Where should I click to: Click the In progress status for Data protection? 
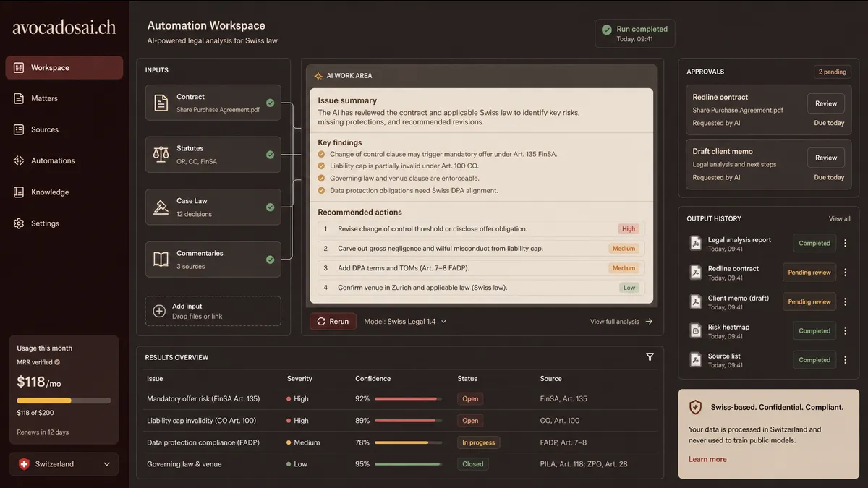click(478, 442)
